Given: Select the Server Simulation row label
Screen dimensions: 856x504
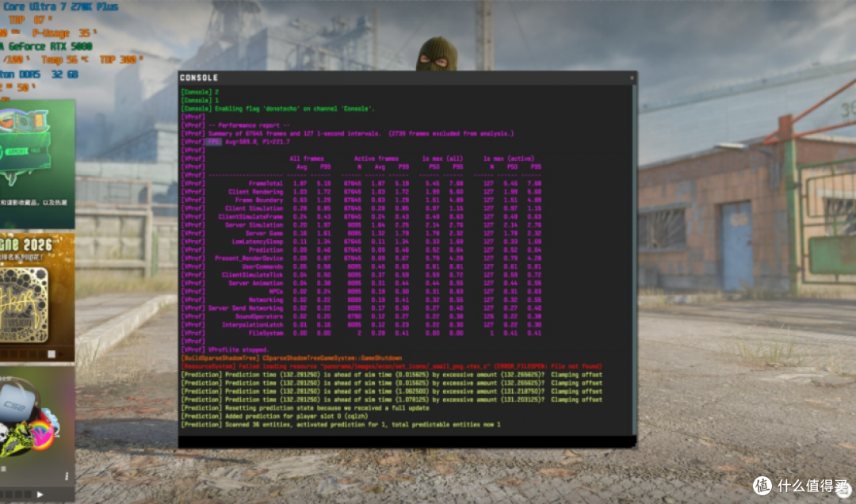Looking at the screenshot, I should pyautogui.click(x=254, y=225).
